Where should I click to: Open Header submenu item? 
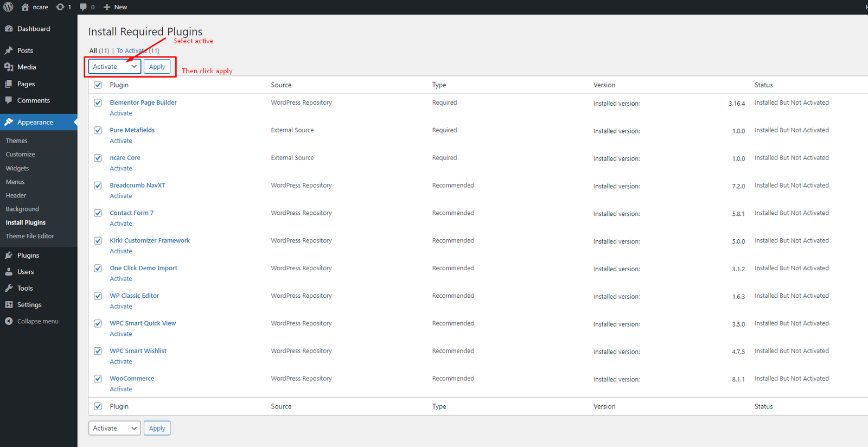(16, 195)
